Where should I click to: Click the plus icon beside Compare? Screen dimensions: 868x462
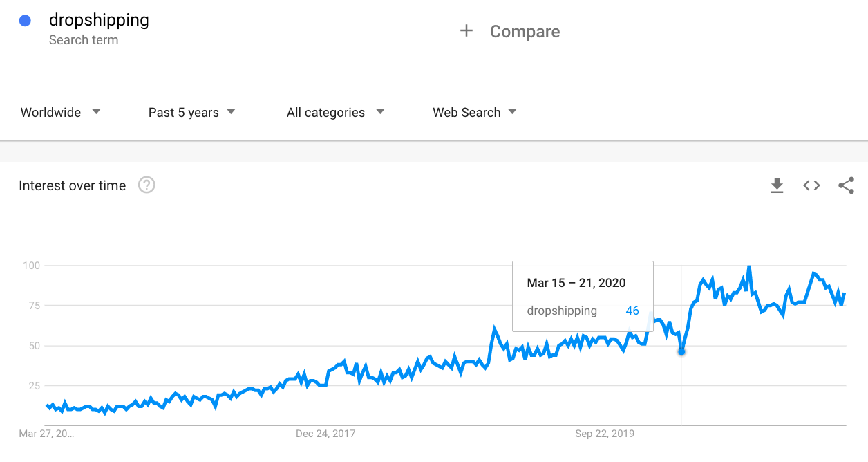coord(466,31)
